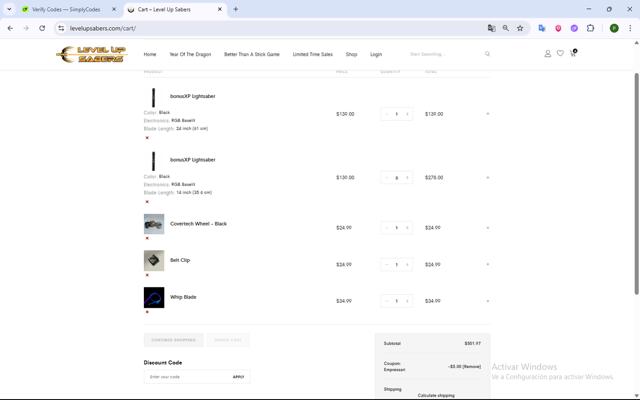Open the Home menu item
640x400 pixels.
click(150, 54)
